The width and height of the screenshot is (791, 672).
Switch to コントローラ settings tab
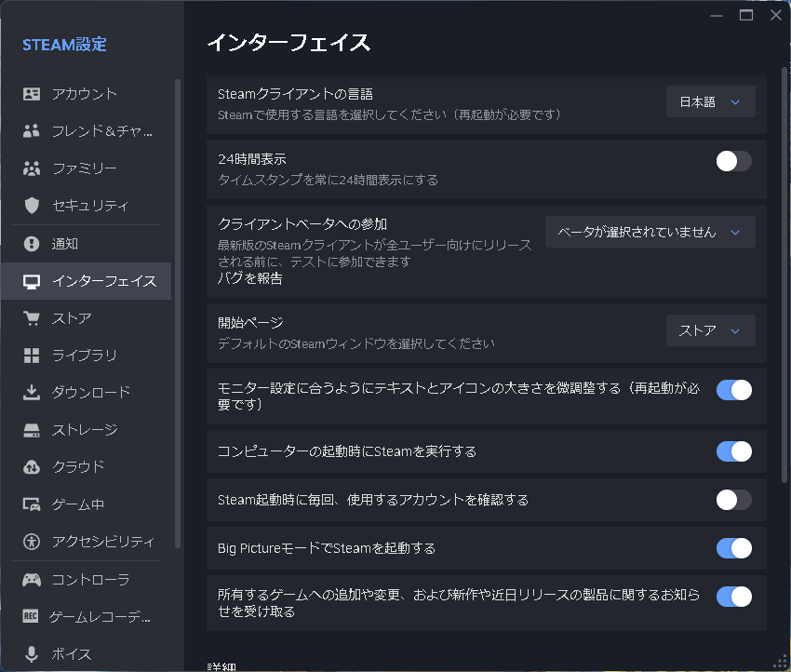click(x=87, y=580)
